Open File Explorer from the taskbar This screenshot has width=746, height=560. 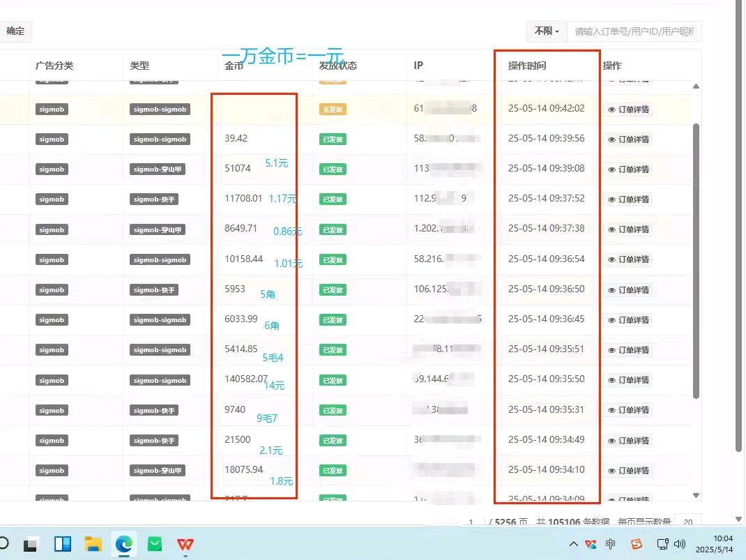point(93,544)
